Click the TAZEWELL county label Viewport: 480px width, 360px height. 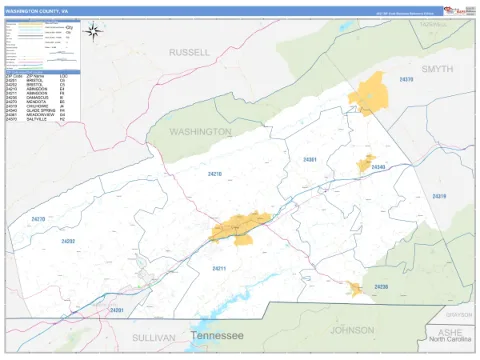pyautogui.click(x=433, y=25)
